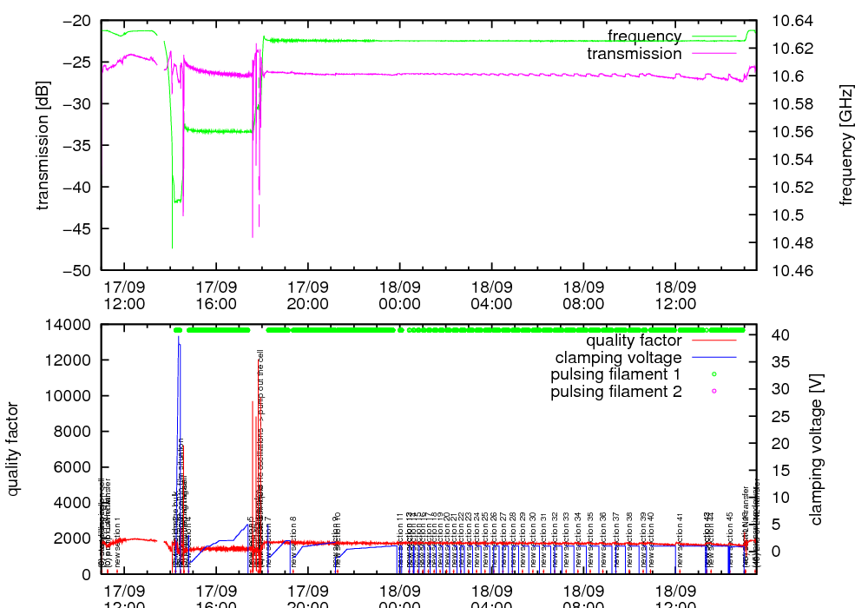This screenshot has width=868, height=608.
Task: Click the 10.64 tick on frequency axis
Action: point(792,21)
